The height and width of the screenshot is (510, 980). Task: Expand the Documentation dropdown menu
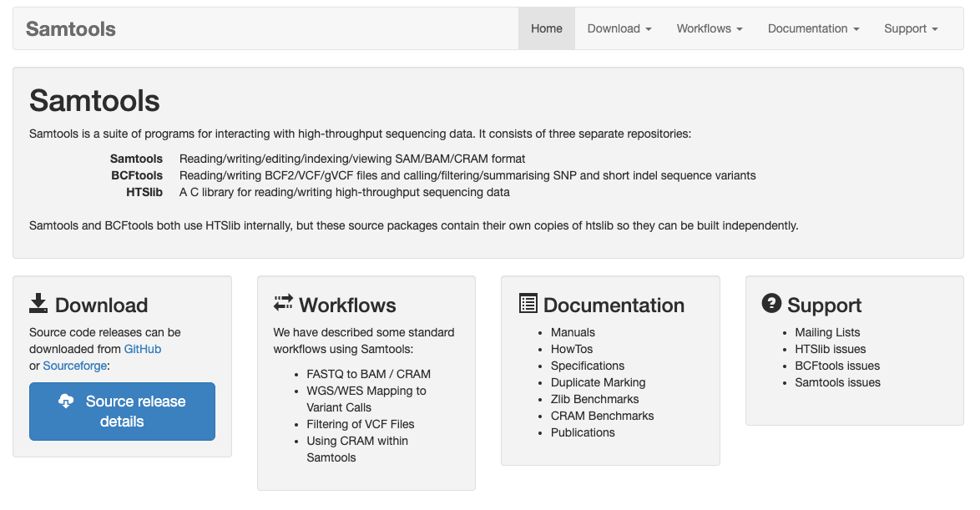813,28
